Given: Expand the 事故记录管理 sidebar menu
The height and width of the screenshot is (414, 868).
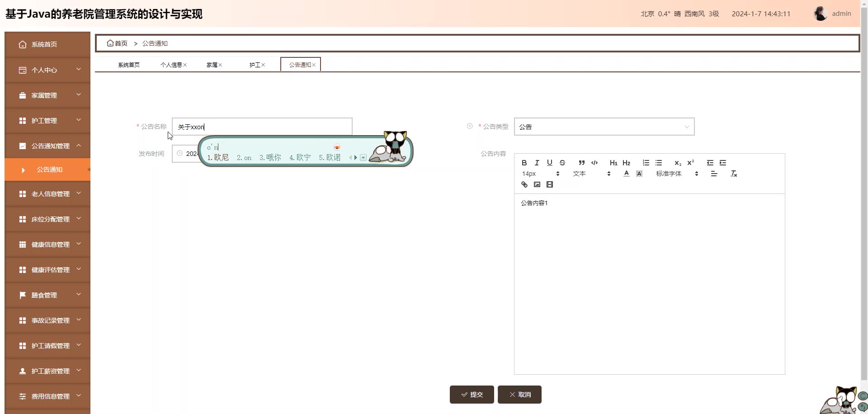Looking at the screenshot, I should [x=47, y=320].
